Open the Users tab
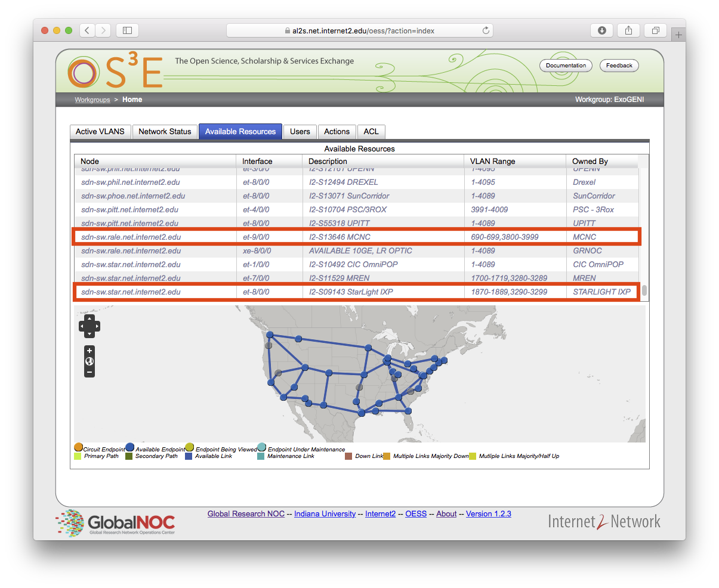 click(x=300, y=132)
